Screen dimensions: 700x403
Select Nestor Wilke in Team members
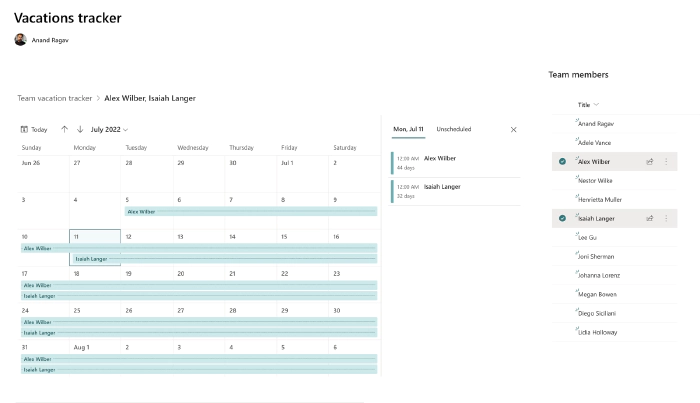(595, 181)
